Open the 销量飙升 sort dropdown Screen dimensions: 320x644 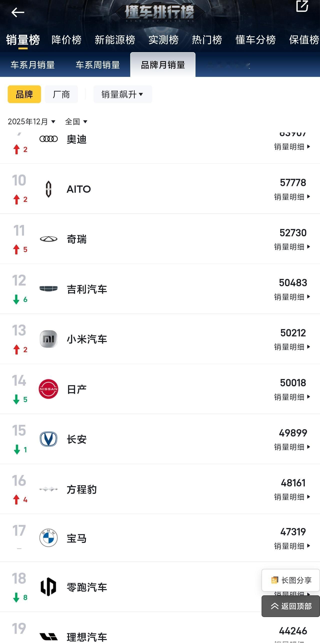point(122,94)
